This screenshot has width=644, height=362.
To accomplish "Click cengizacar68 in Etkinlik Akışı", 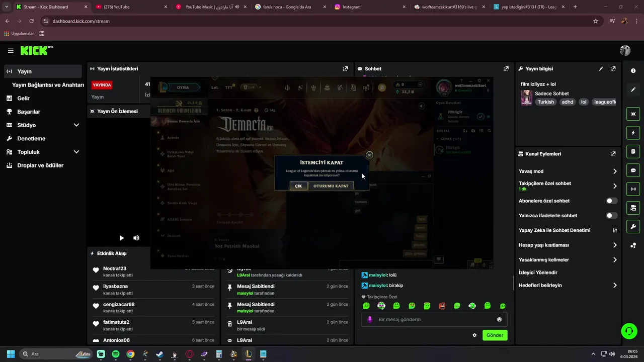I will 119,305.
